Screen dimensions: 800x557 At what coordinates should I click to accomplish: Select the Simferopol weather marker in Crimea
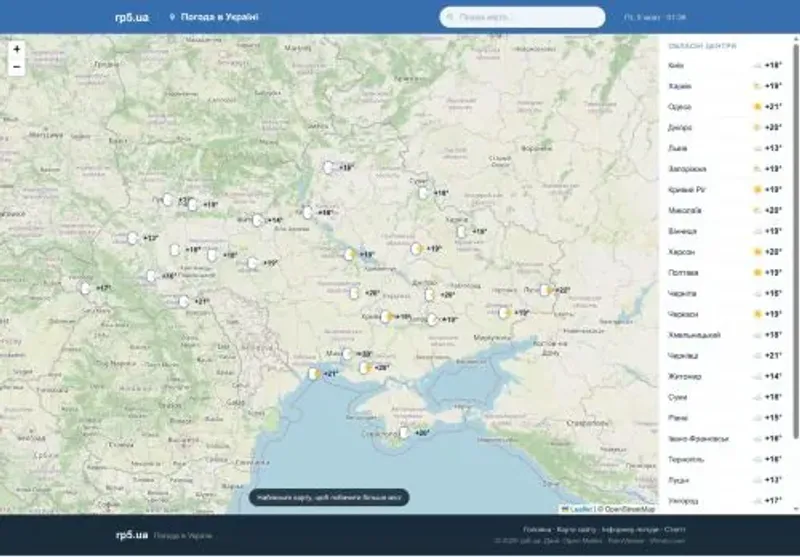pos(414,433)
